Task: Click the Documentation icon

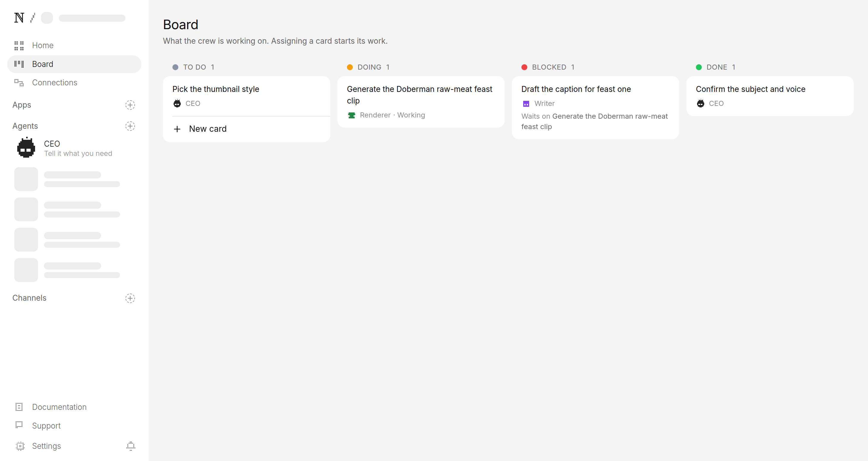Action: coord(19,407)
